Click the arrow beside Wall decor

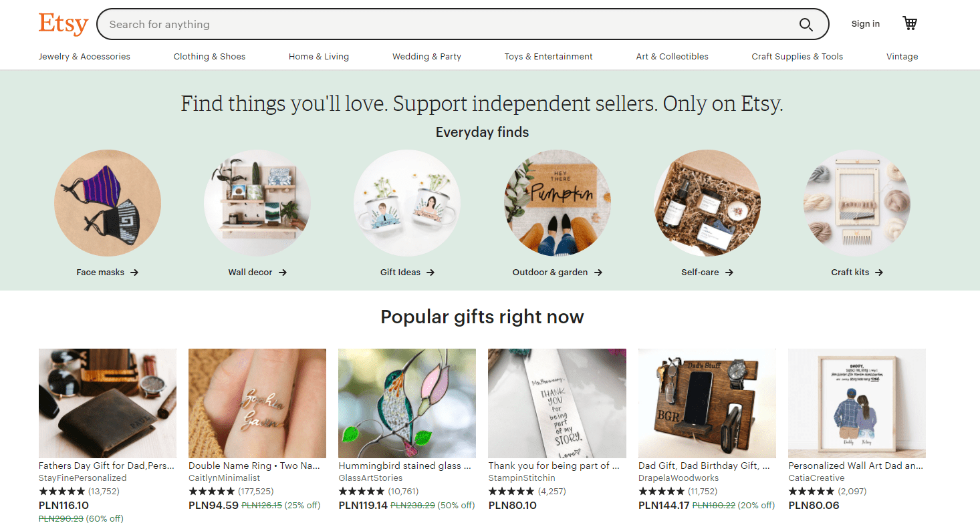285,272
